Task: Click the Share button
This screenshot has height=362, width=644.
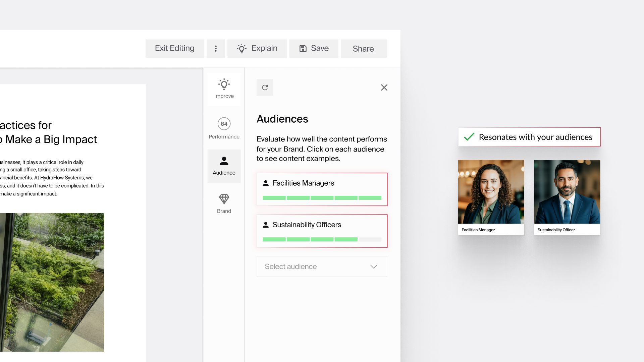Action: 363,49
